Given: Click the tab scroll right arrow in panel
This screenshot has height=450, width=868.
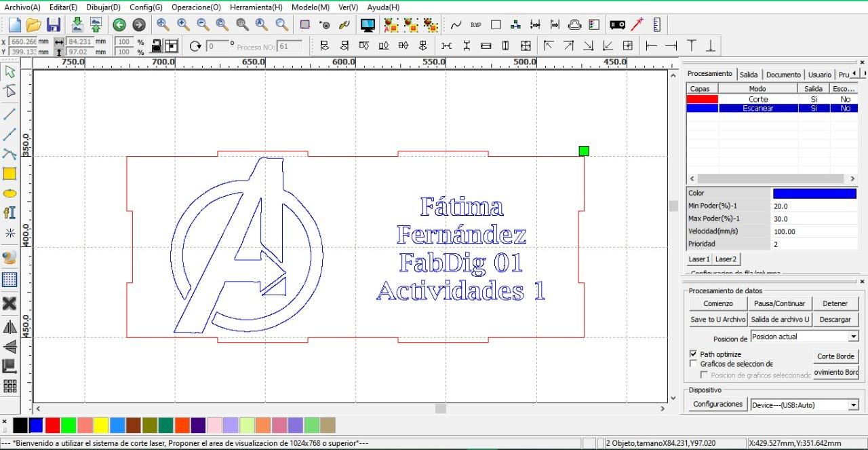Looking at the screenshot, I should 863,73.
